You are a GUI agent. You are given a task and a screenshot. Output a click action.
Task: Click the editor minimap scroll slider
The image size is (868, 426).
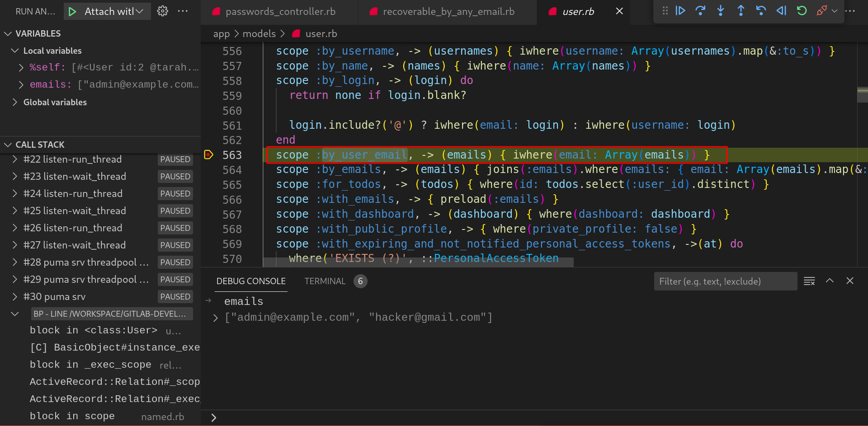[x=862, y=95]
